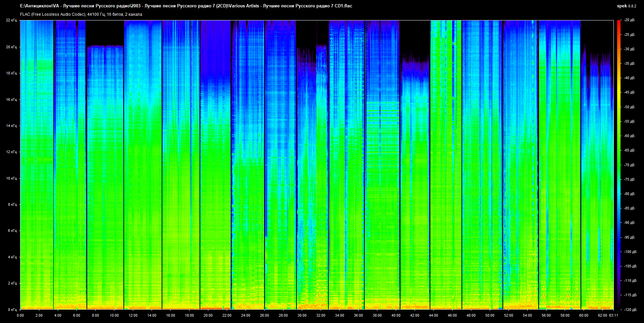Pick the 44:00 time marker

[x=433, y=315]
